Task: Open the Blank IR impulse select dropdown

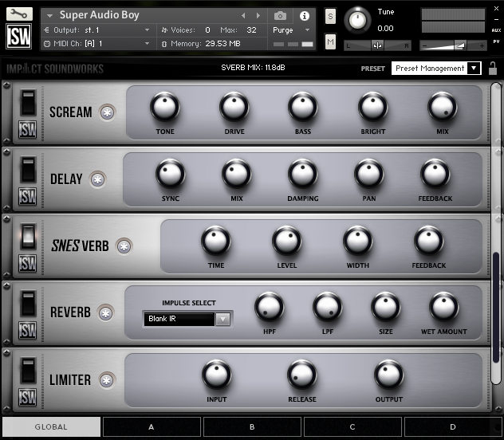Action: pos(187,319)
